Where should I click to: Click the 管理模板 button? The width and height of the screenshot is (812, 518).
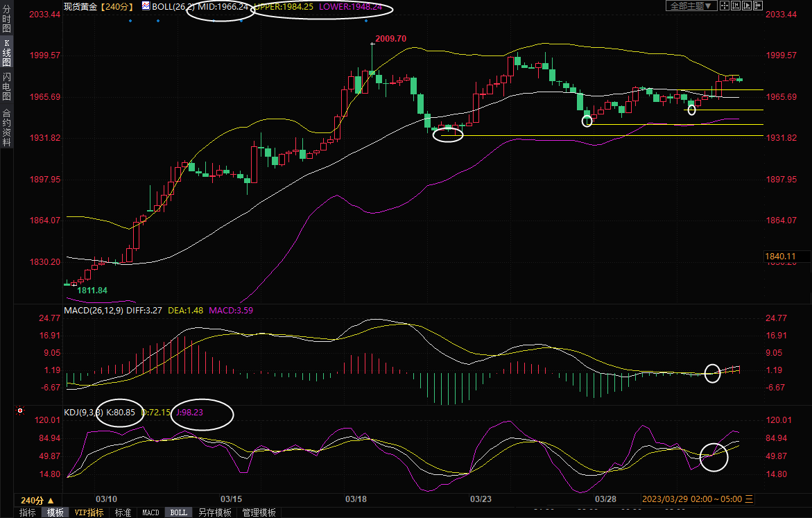[259, 512]
